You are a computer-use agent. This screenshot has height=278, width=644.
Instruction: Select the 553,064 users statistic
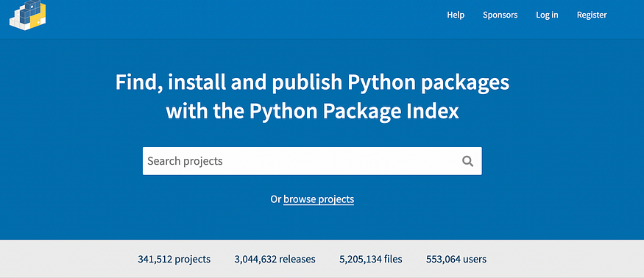coord(456,259)
